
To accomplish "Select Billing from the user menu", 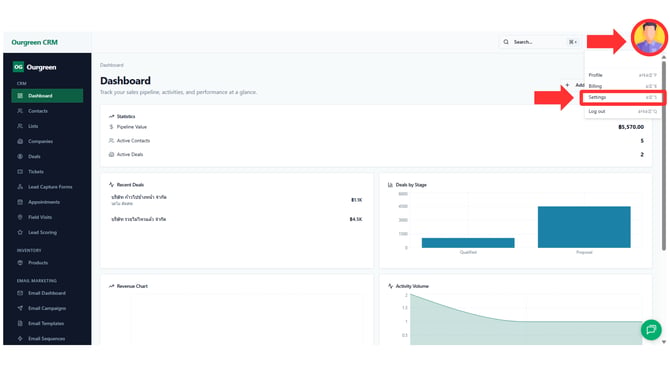I will pos(622,86).
